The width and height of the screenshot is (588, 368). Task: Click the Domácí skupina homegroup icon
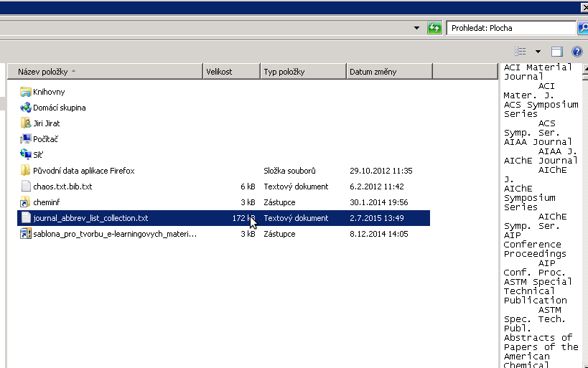coord(26,108)
